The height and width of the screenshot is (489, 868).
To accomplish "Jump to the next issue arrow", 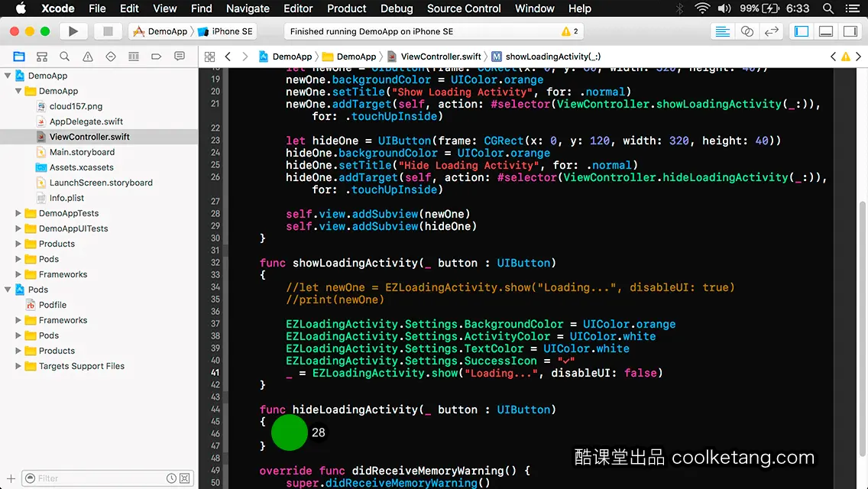I will point(859,57).
